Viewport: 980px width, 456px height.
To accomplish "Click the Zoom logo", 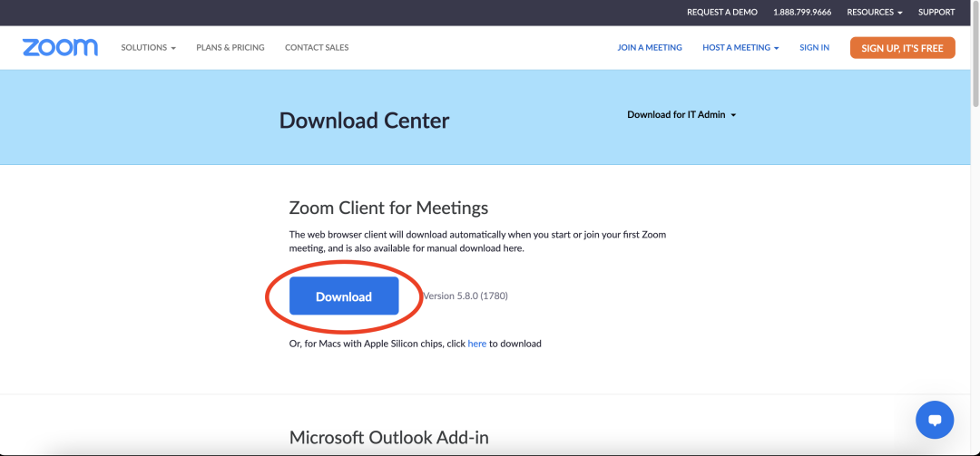I will point(60,47).
